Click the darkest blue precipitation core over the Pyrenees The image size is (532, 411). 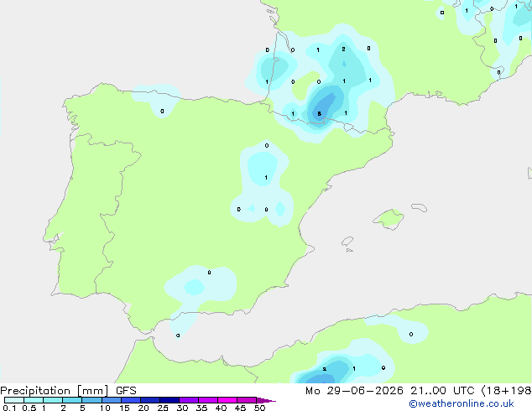tap(321, 107)
